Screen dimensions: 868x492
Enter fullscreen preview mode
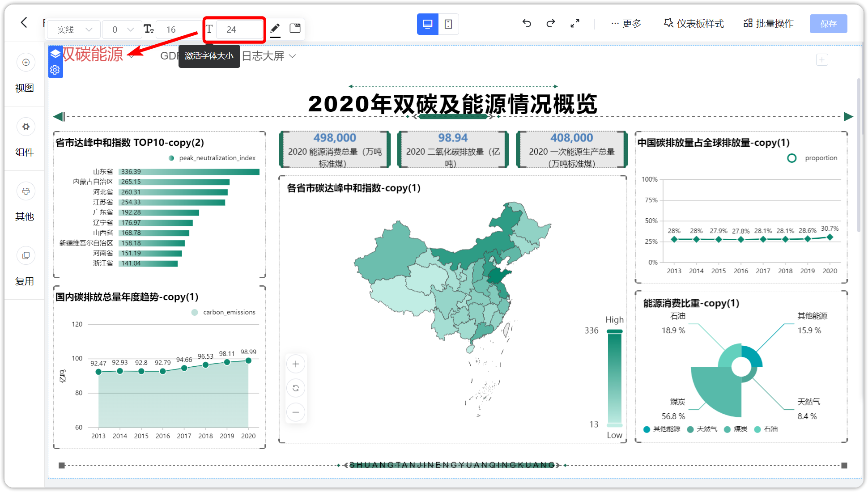pos(575,23)
